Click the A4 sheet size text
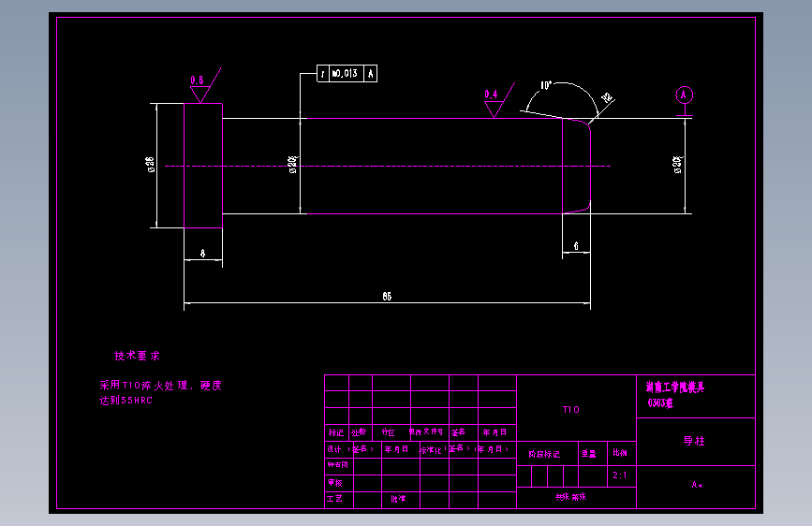The height and width of the screenshot is (526, 812). (x=697, y=485)
